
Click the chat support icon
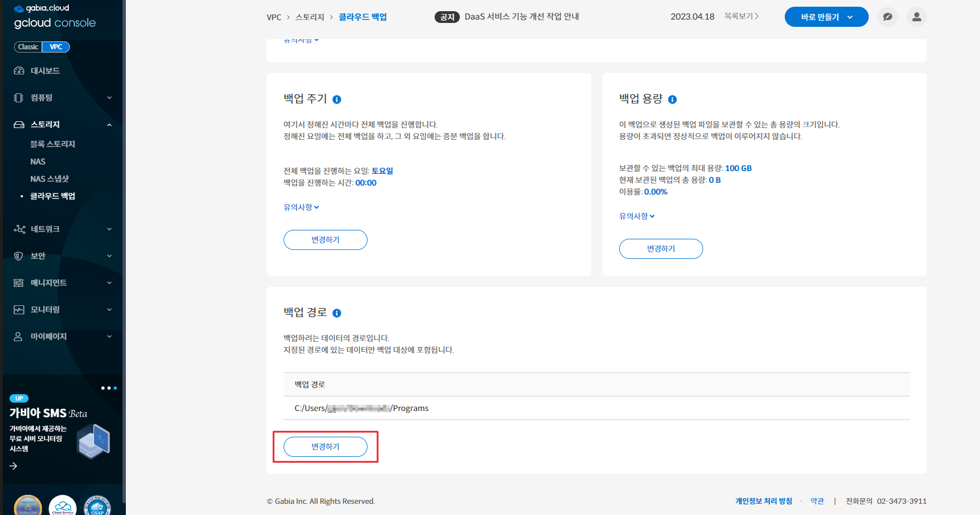[888, 17]
